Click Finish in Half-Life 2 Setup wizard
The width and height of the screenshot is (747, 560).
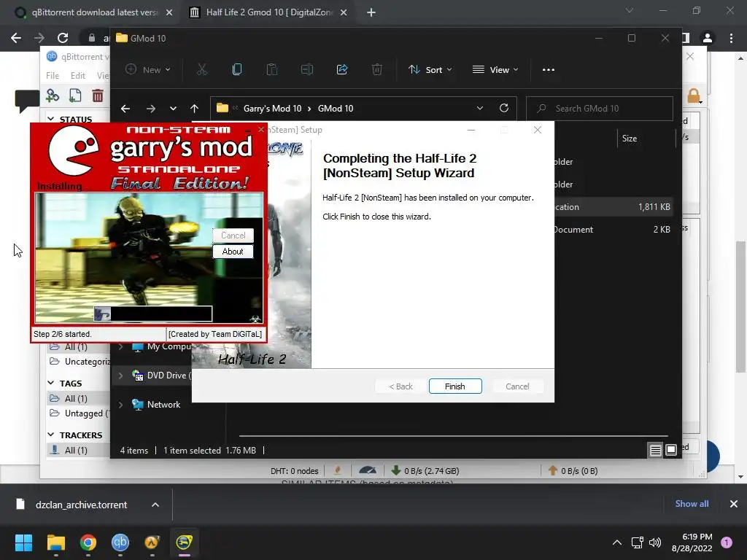455,386
